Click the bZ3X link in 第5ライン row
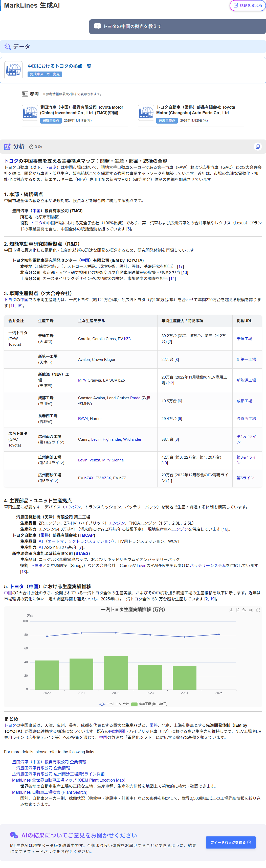This screenshot has width=266, height=868. [106, 478]
